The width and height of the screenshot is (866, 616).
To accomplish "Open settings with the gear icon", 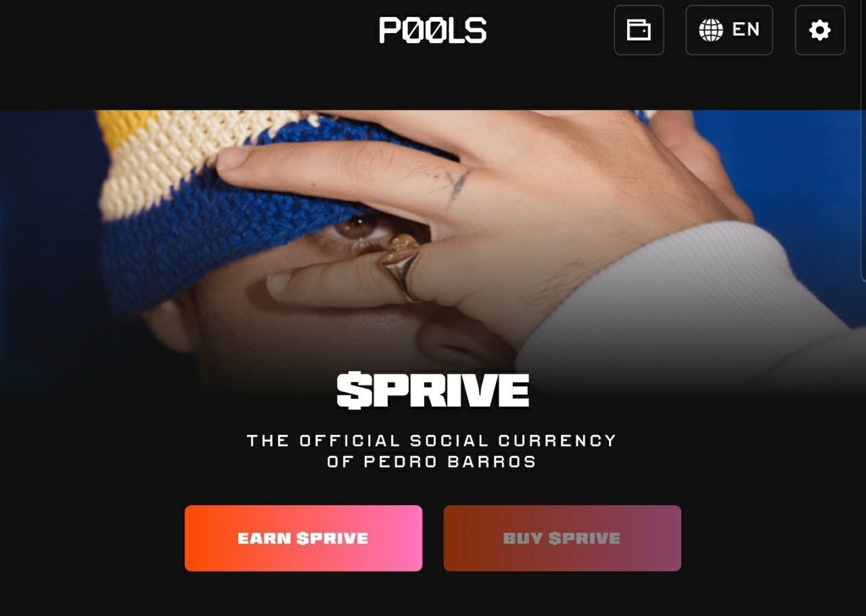I will coord(820,30).
